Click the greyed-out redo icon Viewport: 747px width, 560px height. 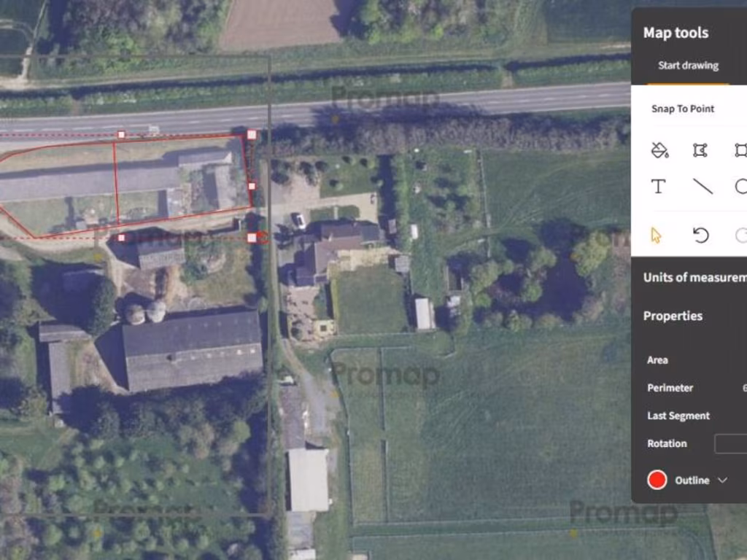pos(741,235)
